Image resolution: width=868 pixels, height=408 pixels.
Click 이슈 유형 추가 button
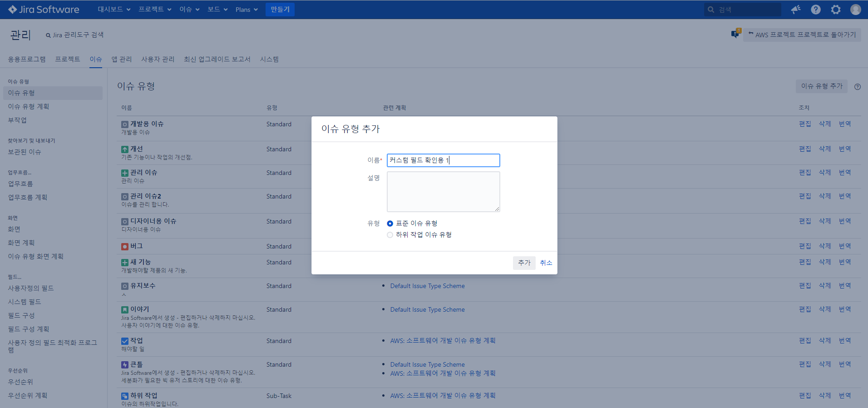pos(822,86)
